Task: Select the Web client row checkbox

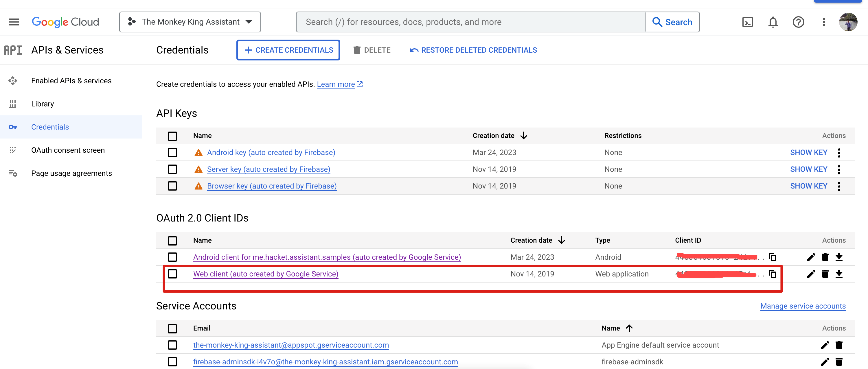Action: (172, 274)
